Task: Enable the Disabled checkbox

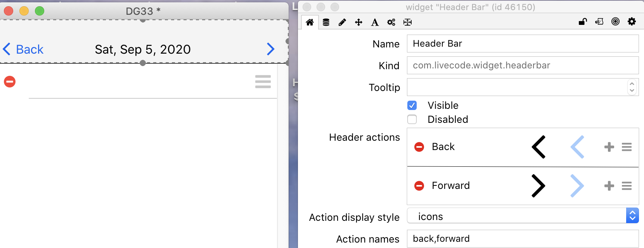Action: pos(412,119)
